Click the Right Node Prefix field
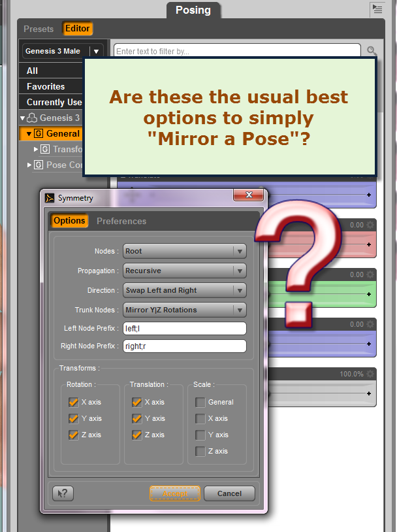This screenshot has height=532, width=397. [184, 346]
